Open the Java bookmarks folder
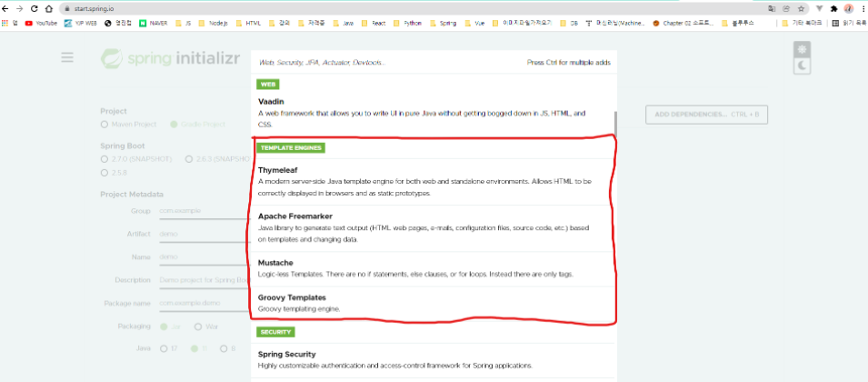 click(x=344, y=24)
